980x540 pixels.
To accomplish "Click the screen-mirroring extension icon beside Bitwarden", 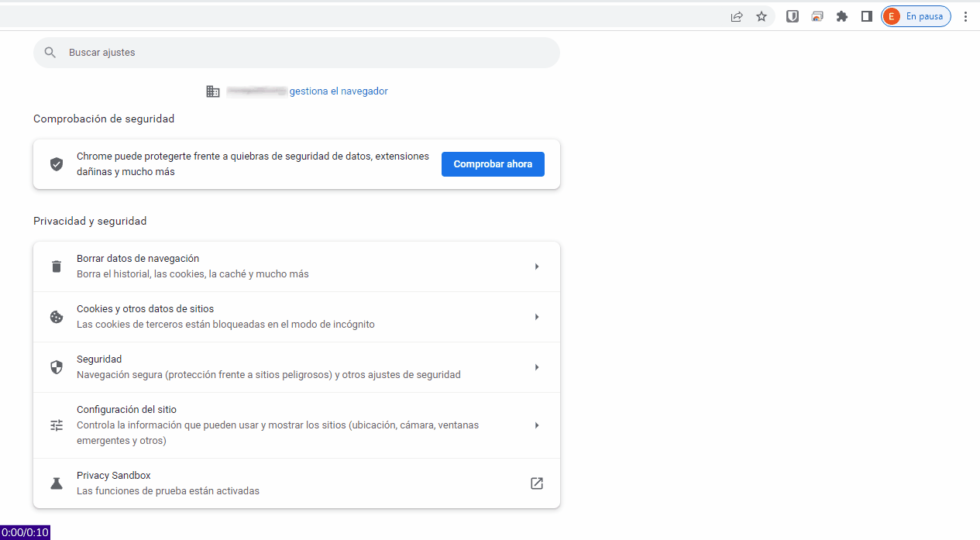I will (817, 16).
